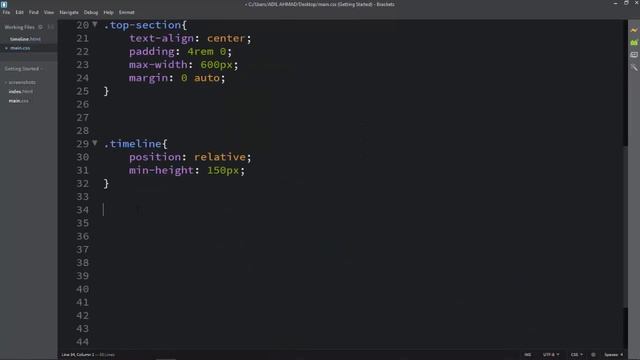640x360 pixels.
Task: Click line number 27 in gutter
Action: coord(82,118)
